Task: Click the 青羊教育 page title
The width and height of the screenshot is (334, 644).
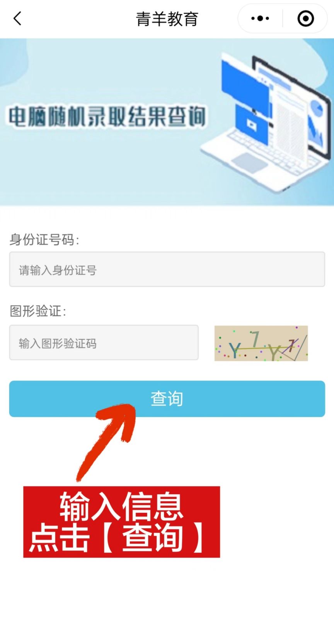Action: tap(167, 19)
